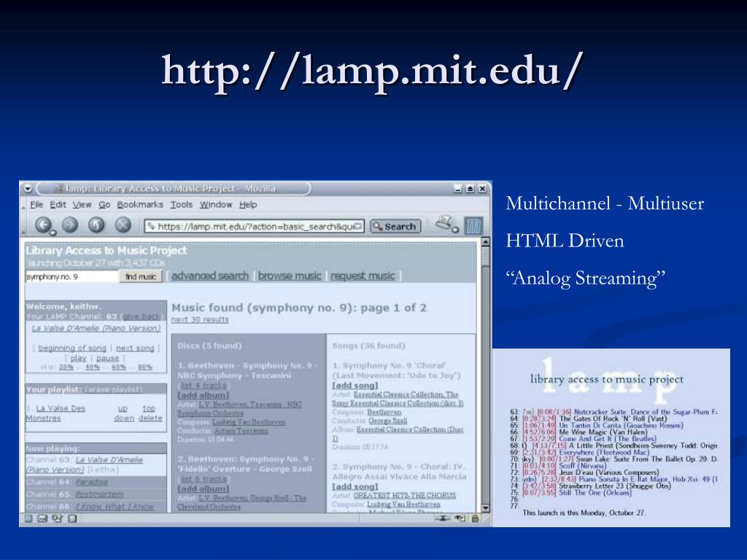Click the 'next song' link

click(135, 348)
